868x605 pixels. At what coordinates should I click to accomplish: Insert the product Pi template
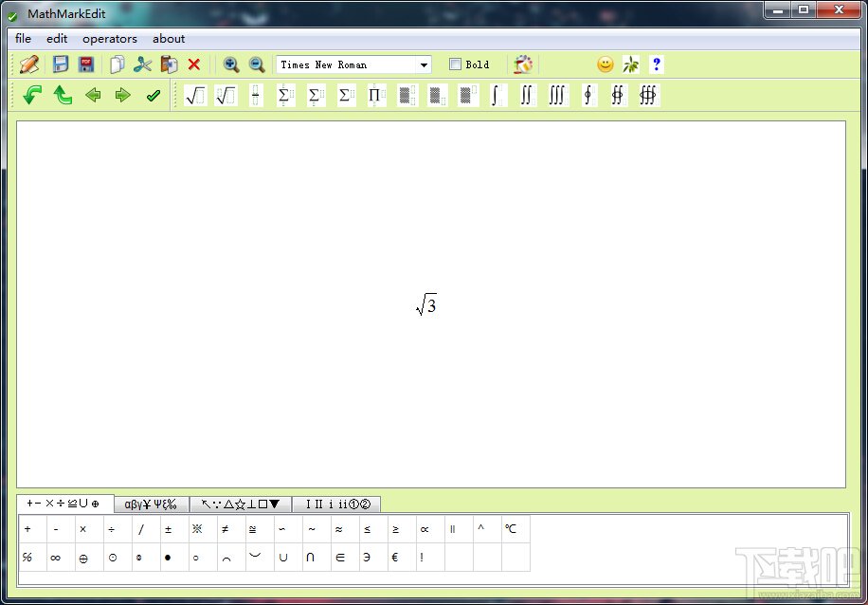376,95
